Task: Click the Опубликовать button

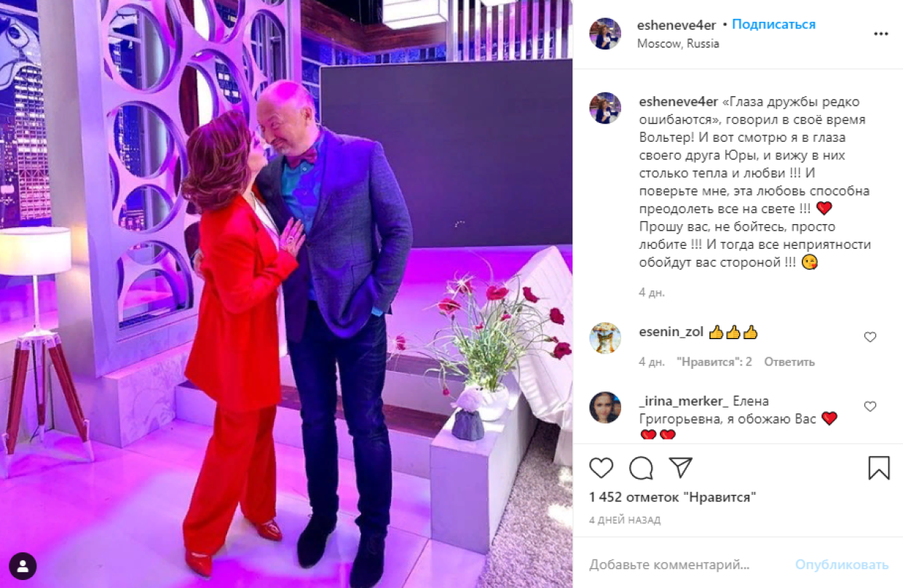Action: [x=842, y=565]
